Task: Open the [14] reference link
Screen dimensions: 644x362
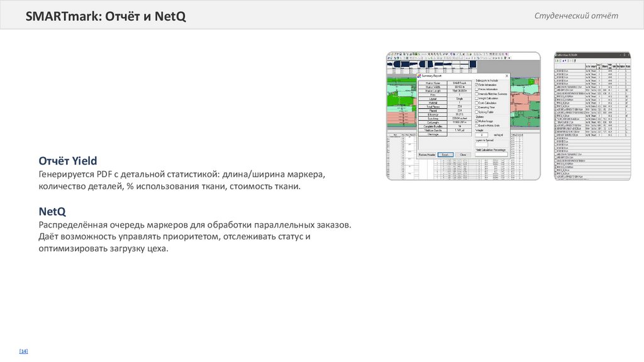Action: [x=23, y=351]
